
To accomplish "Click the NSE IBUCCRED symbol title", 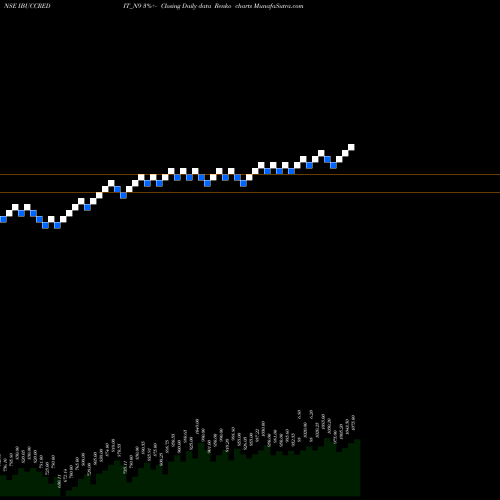I will [x=27, y=6].
